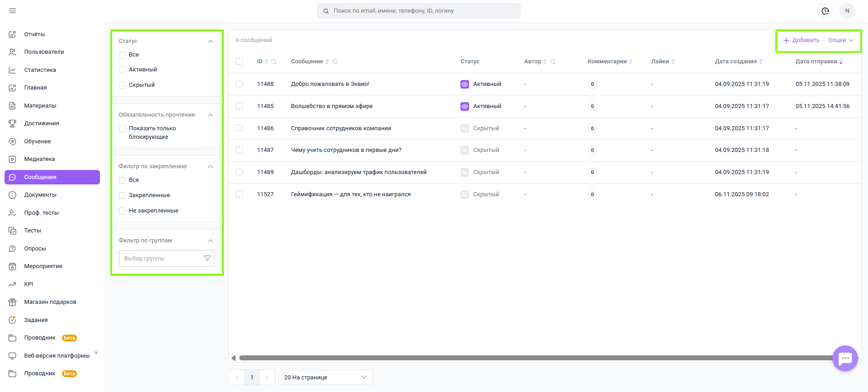Click search icon in Сообщение column header

pos(335,62)
